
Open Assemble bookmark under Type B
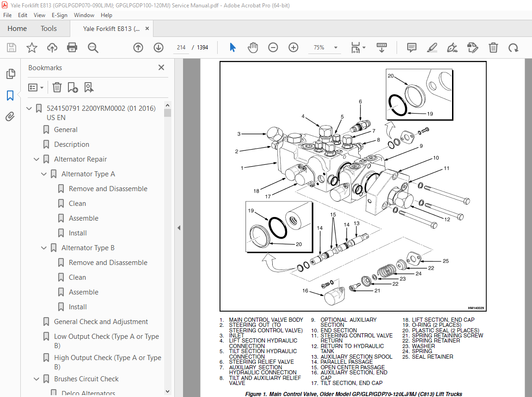point(84,292)
